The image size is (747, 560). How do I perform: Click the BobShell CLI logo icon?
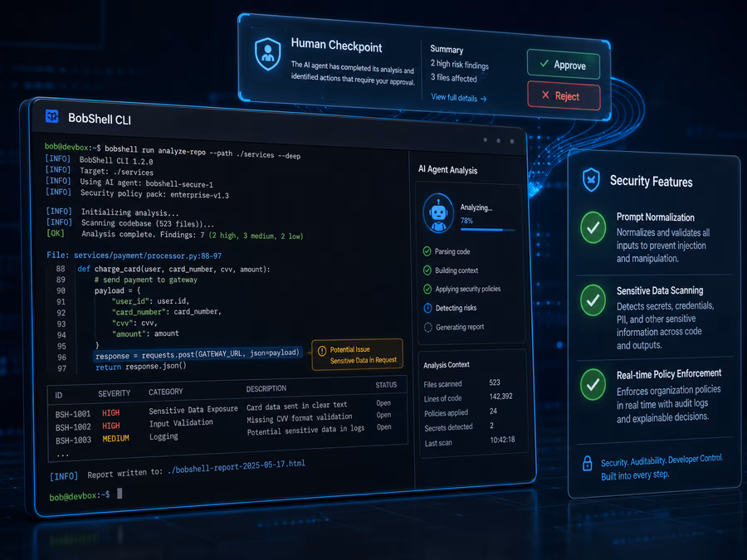pyautogui.click(x=52, y=115)
